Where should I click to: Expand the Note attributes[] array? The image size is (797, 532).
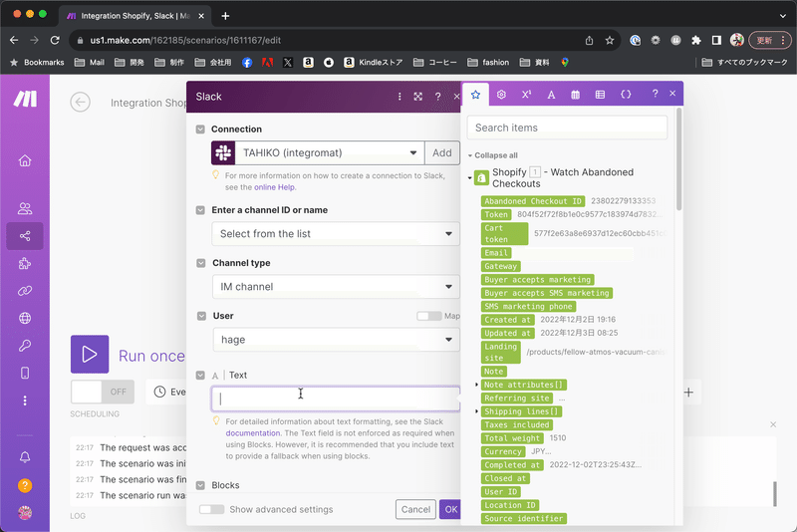tap(476, 385)
